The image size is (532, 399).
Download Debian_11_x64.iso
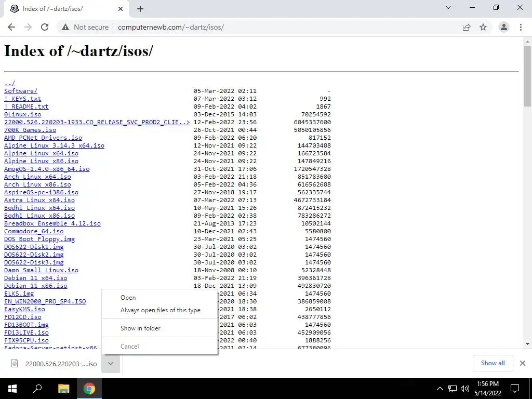click(x=36, y=278)
